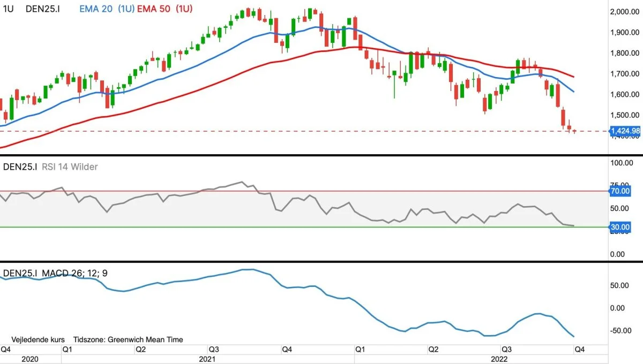
Task: Click the Q2 quarter label of 2022
Action: (x=432, y=349)
